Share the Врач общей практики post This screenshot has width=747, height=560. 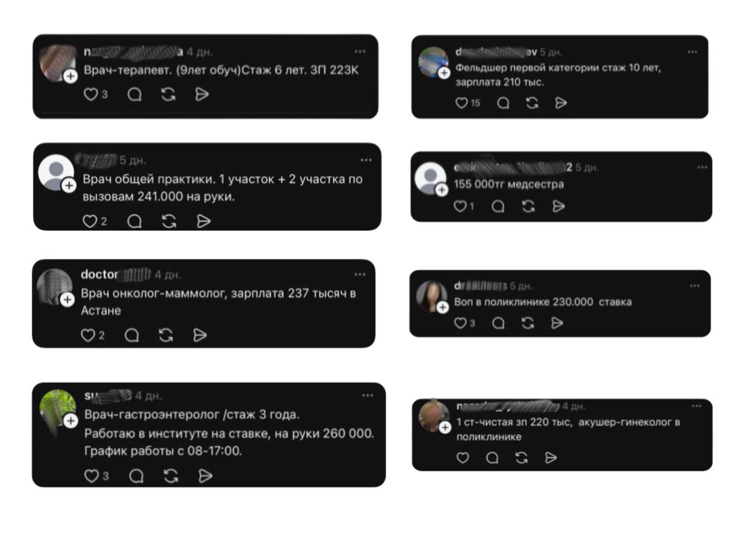(x=203, y=221)
